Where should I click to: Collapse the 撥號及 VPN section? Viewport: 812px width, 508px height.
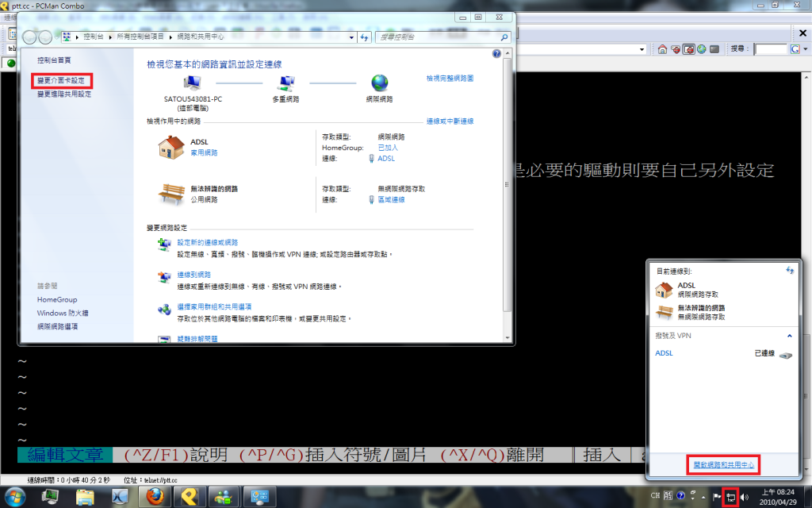(x=790, y=336)
